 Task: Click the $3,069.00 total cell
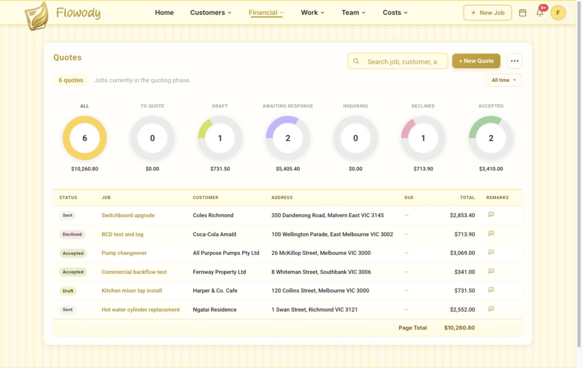462,253
